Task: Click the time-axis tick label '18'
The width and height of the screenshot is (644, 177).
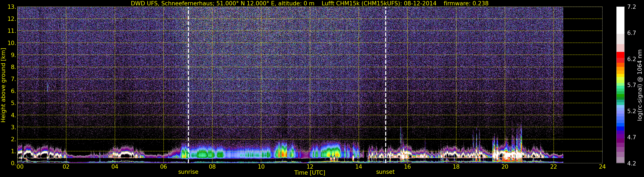Action: (x=456, y=167)
